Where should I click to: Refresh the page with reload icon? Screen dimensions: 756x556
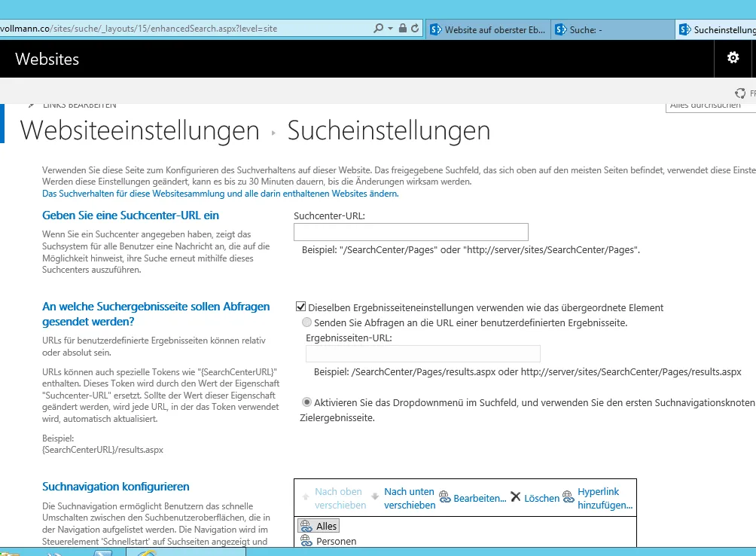415,28
